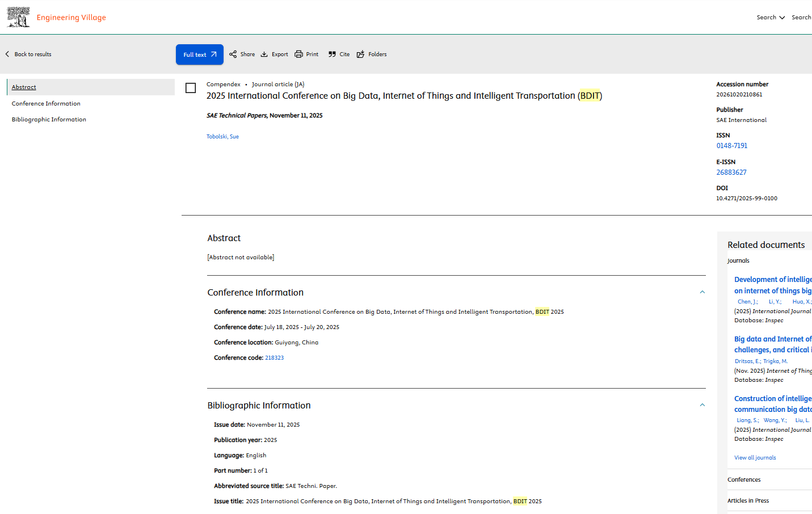Image resolution: width=812 pixels, height=514 pixels.
Task: Click the Folders icon
Action: [x=361, y=54]
